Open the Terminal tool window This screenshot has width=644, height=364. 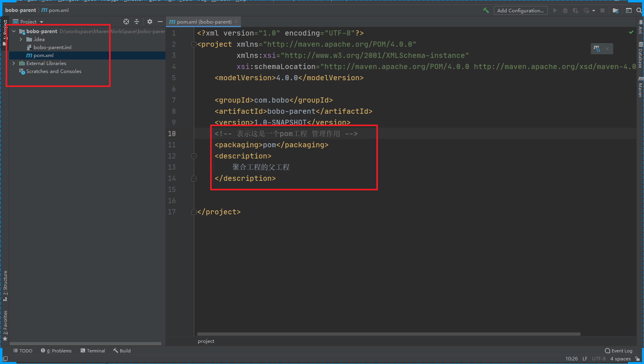click(93, 351)
